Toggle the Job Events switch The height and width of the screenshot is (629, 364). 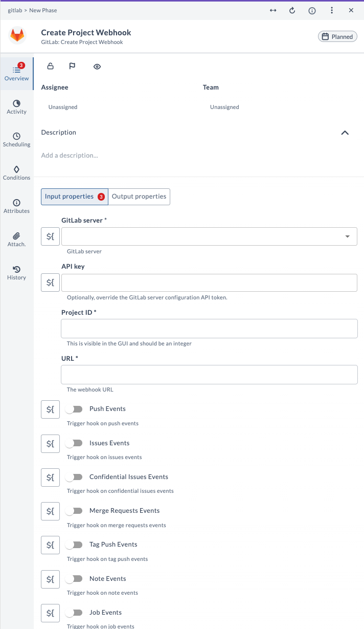pyautogui.click(x=74, y=613)
